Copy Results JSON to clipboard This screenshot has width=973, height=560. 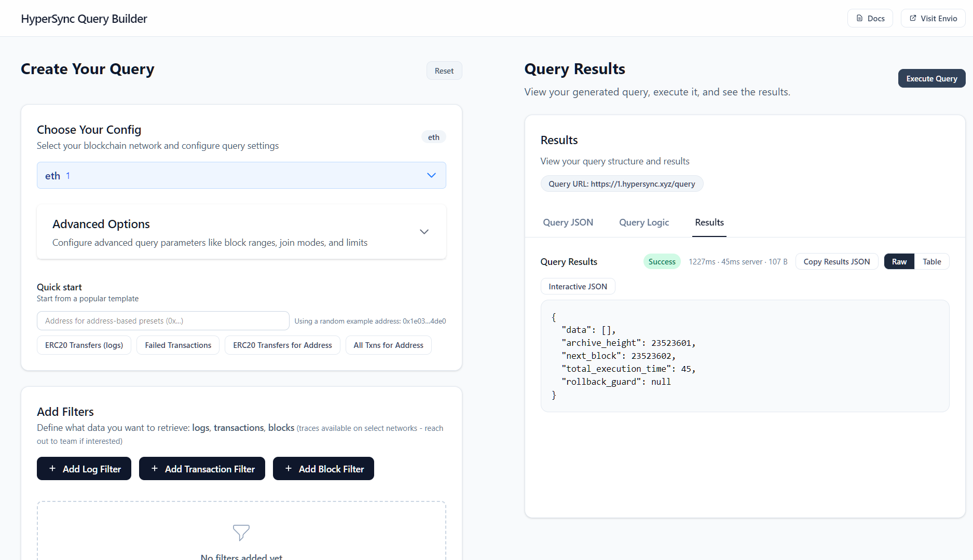[837, 261]
